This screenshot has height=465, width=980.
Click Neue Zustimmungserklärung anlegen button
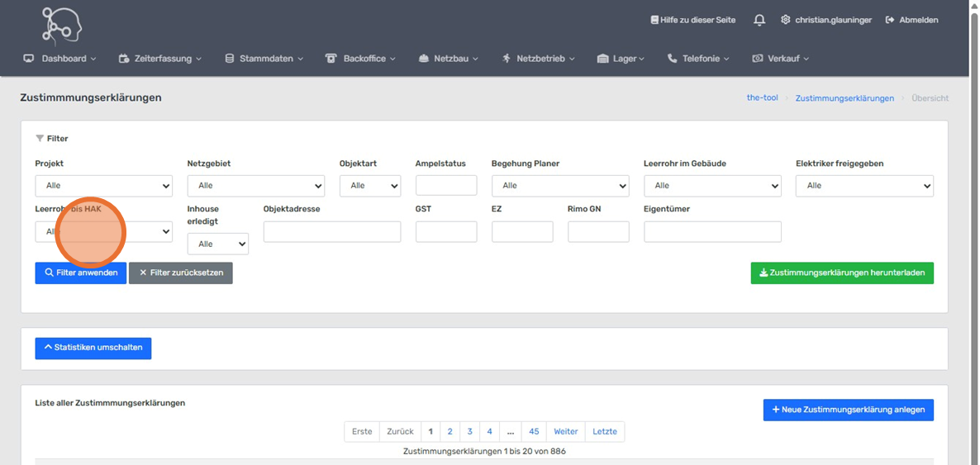[x=848, y=410]
